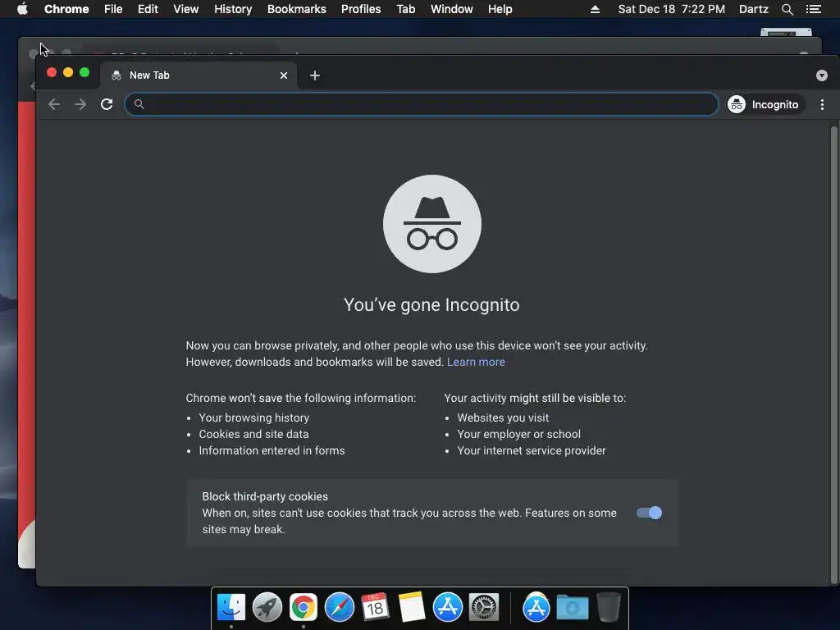Turn off Block third-party cookies toggle
This screenshot has height=630, width=840.
tap(649, 513)
